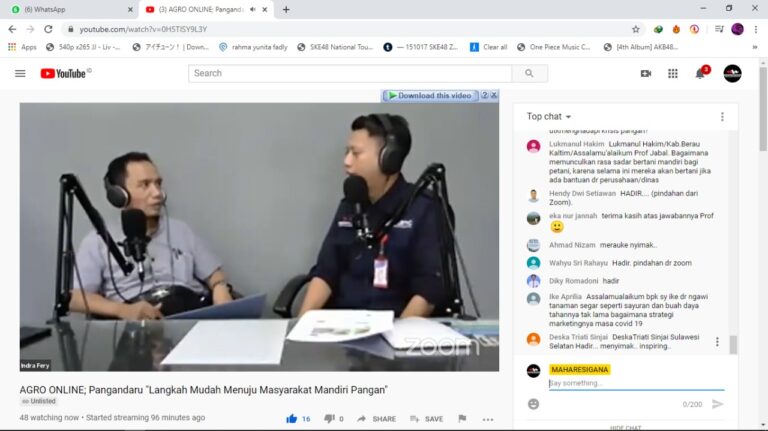This screenshot has width=768, height=431.
Task: Open the account avatar menu
Action: pos(733,73)
